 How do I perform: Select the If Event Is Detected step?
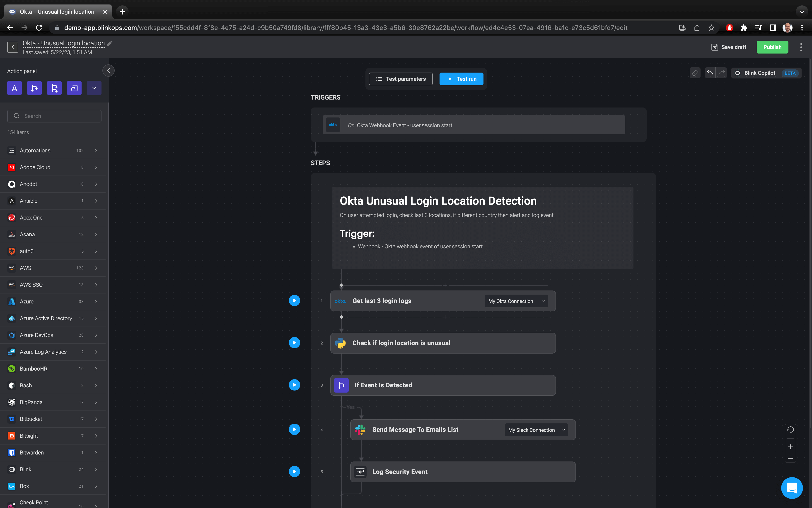point(443,385)
